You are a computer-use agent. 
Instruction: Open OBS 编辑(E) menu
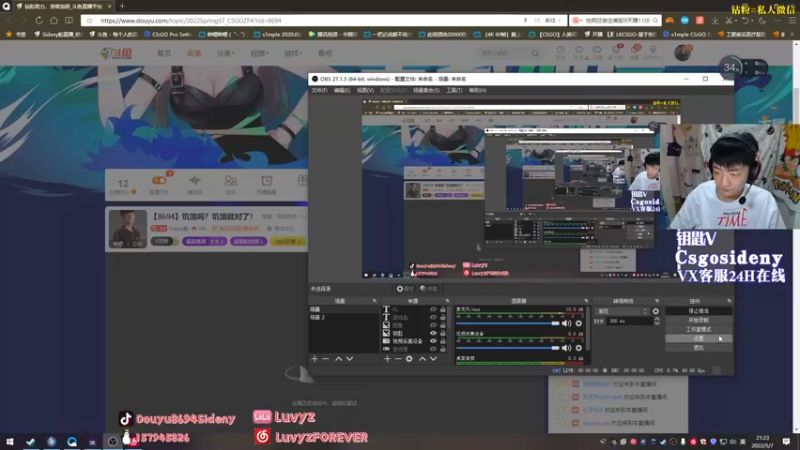point(342,90)
